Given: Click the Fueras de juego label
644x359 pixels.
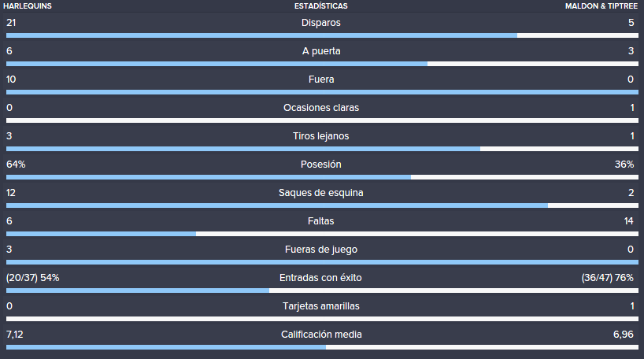Looking at the screenshot, I should [321, 250].
